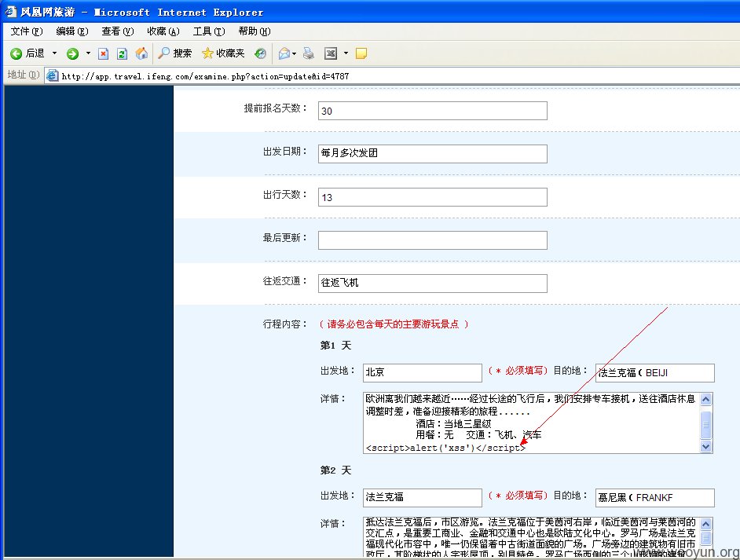This screenshot has height=560, width=740.
Task: Click Day 2 details scrollbar up arrow
Action: point(706,524)
